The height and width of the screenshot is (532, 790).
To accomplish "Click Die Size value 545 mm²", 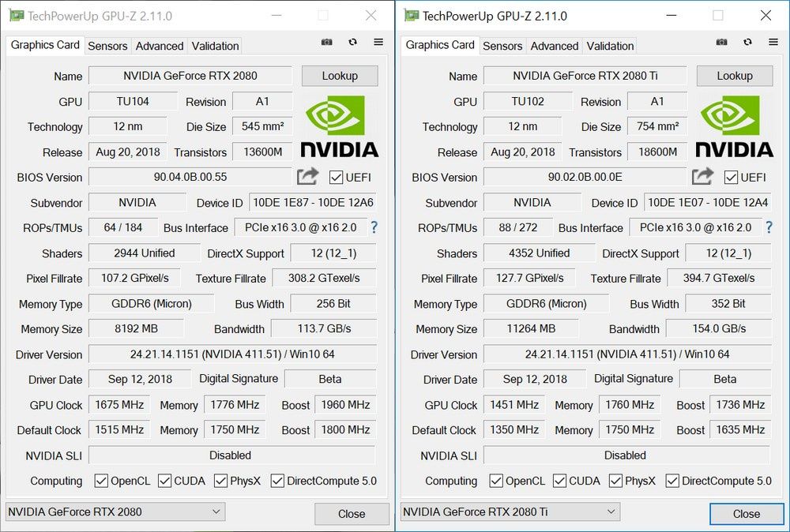I will pos(262,126).
